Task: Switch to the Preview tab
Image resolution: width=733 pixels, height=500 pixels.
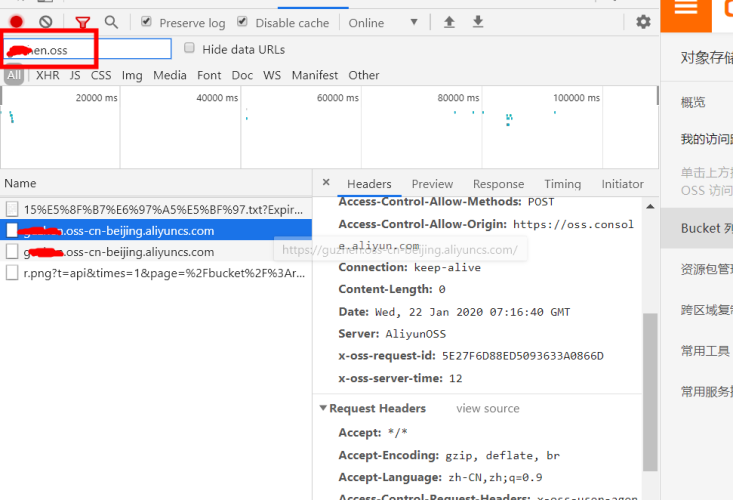Action: click(x=432, y=184)
